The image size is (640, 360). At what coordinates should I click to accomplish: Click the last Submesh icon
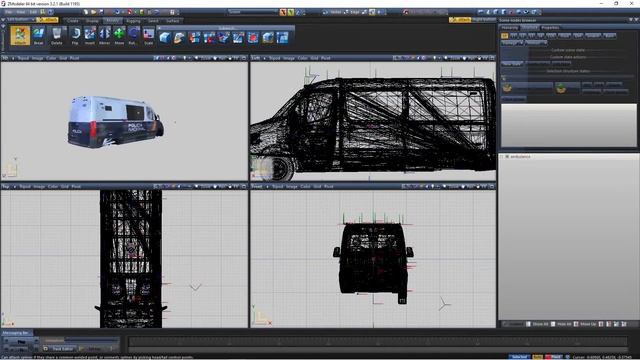pos(282,38)
